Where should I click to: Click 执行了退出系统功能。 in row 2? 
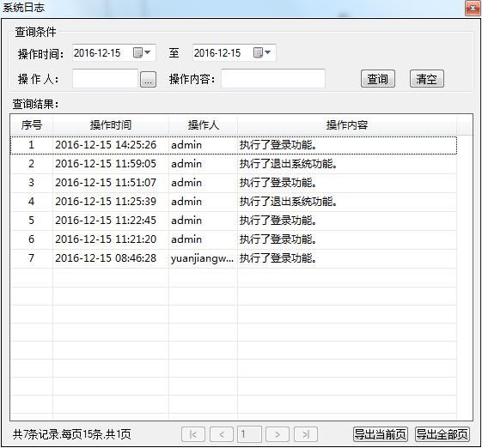click(289, 164)
